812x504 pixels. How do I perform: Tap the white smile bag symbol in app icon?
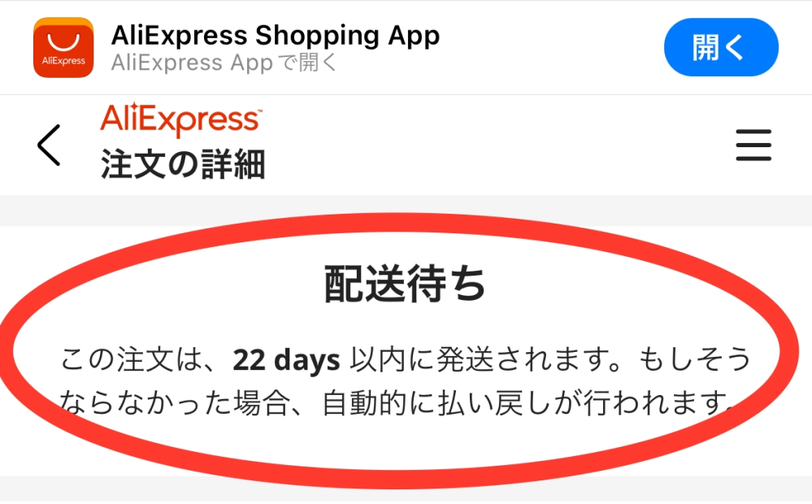click(x=63, y=42)
